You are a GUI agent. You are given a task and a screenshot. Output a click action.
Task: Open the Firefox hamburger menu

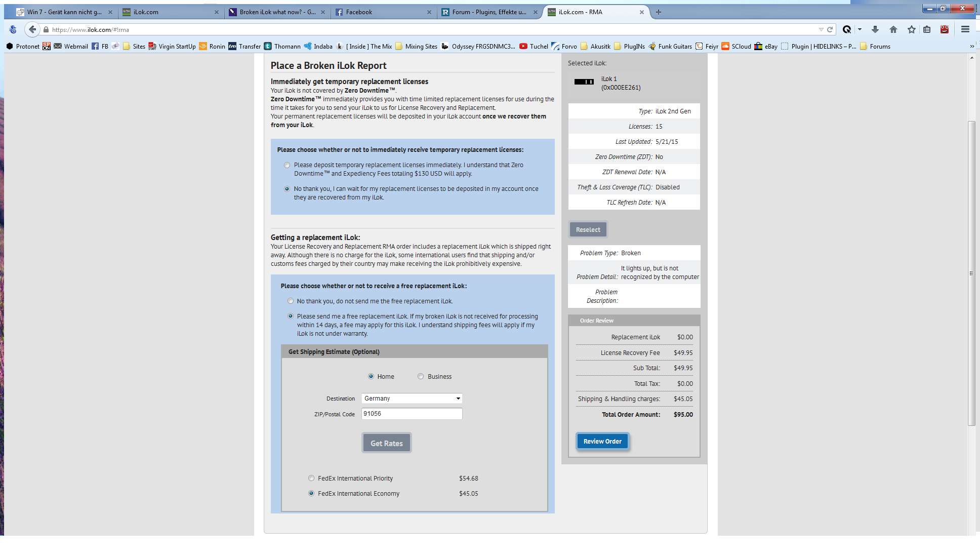[965, 29]
